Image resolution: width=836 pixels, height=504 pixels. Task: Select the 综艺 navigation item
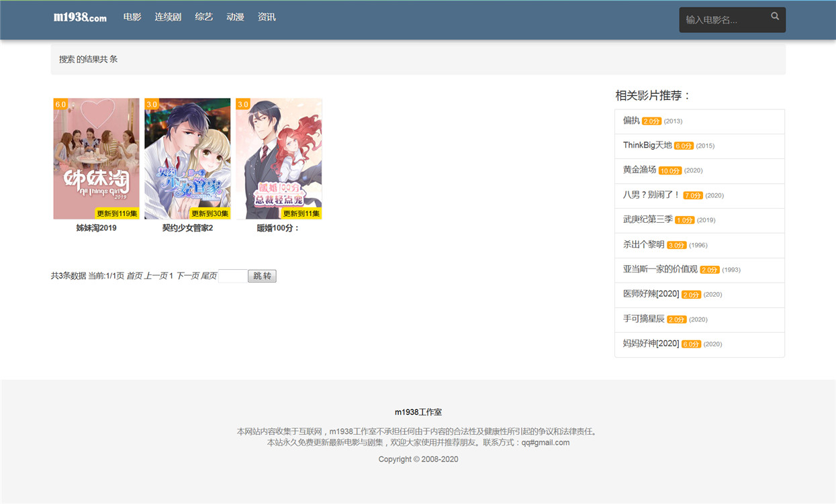[204, 17]
